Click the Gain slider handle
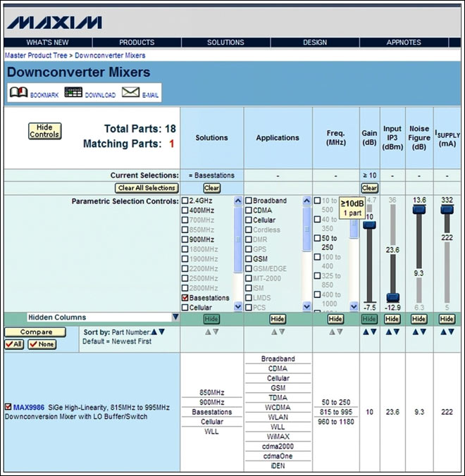The image size is (465, 476). pos(369,225)
